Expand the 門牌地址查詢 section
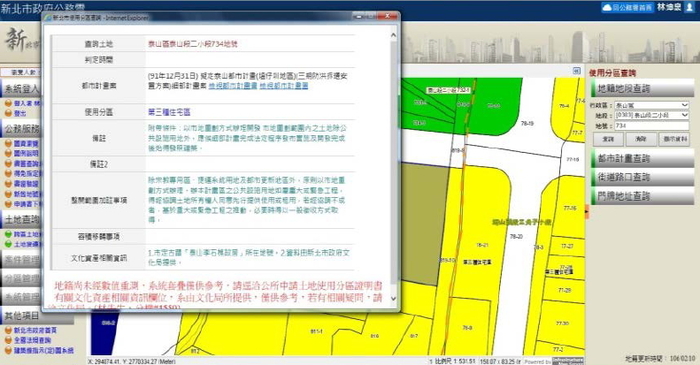 642,196
